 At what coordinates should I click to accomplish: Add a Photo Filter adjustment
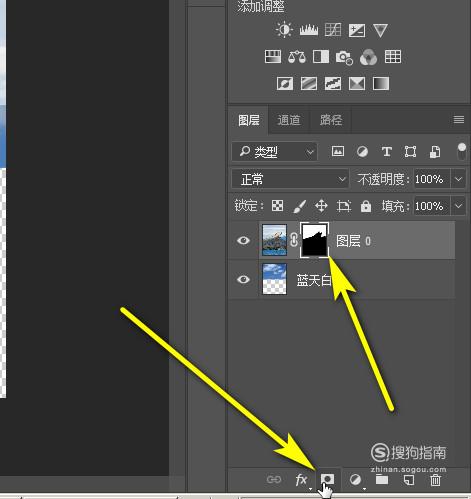tap(344, 57)
